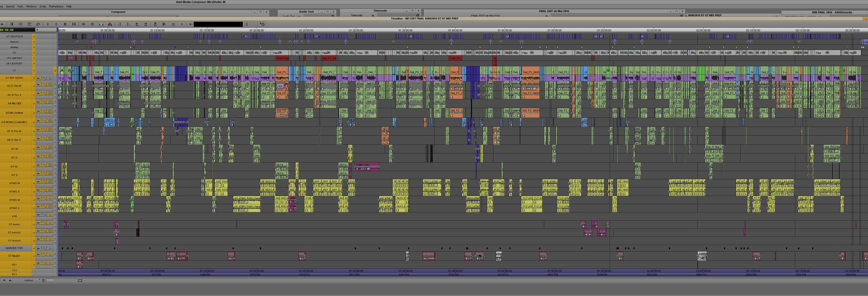Select the UT DEUTSCH track button
The image size is (868, 296).
coord(14,37)
